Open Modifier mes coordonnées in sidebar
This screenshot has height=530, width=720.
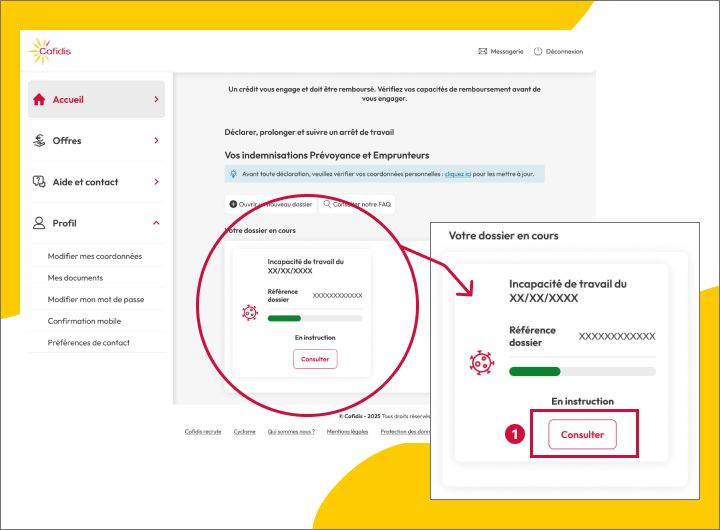pyautogui.click(x=95, y=256)
